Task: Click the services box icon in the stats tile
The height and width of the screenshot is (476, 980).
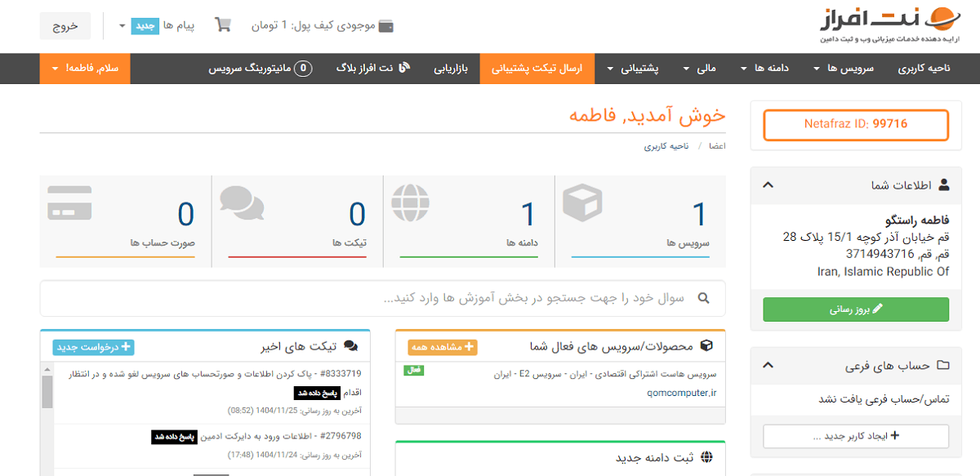Action: tap(581, 203)
